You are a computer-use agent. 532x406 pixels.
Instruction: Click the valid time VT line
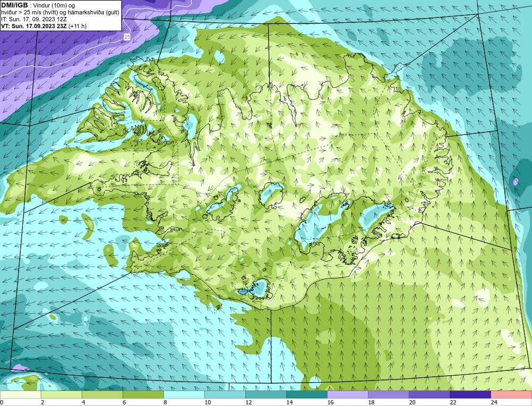click(44, 26)
